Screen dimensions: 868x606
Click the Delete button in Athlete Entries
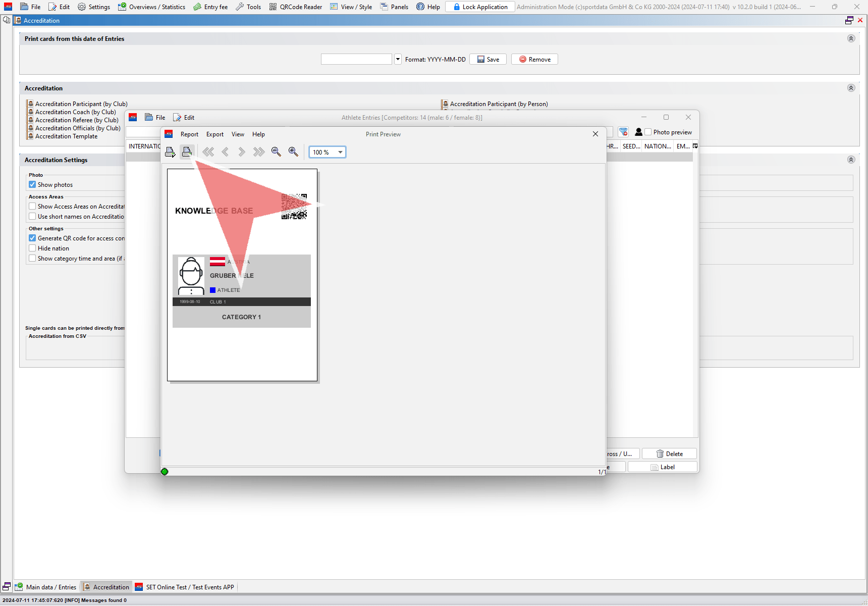pyautogui.click(x=669, y=454)
